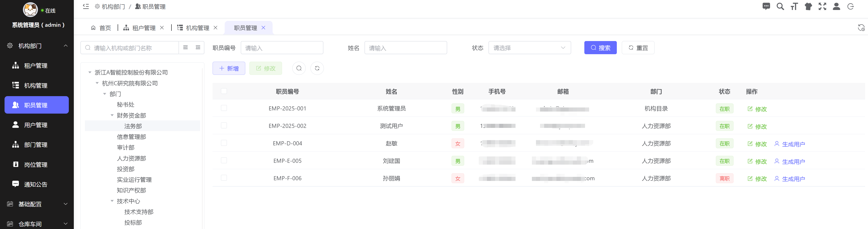The width and height of the screenshot is (868, 229).
Task: Click the global search magnifier icon
Action: pyautogui.click(x=780, y=6)
